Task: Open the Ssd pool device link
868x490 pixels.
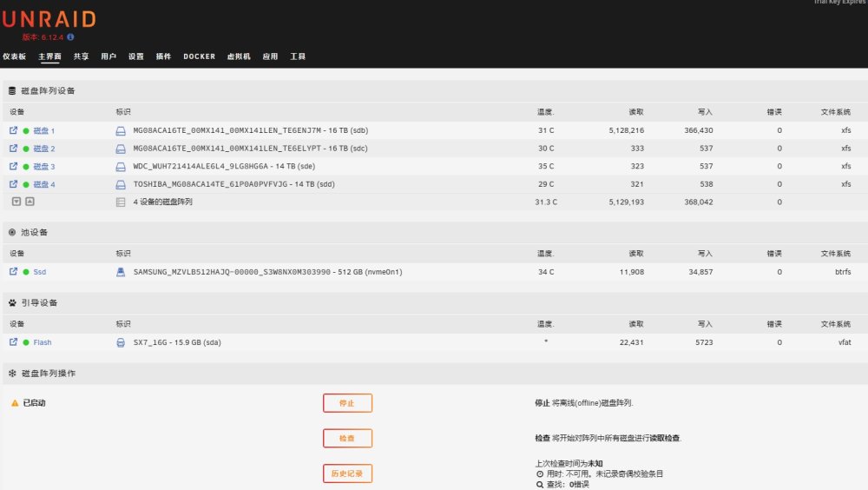Action: click(x=40, y=272)
